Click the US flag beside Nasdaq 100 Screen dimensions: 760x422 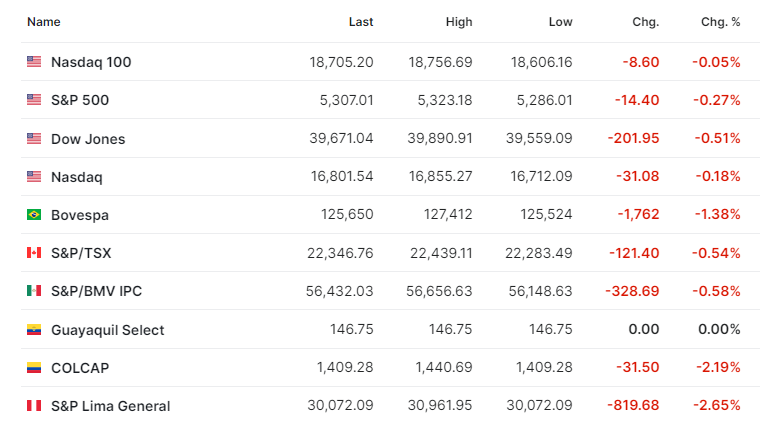tap(34, 62)
